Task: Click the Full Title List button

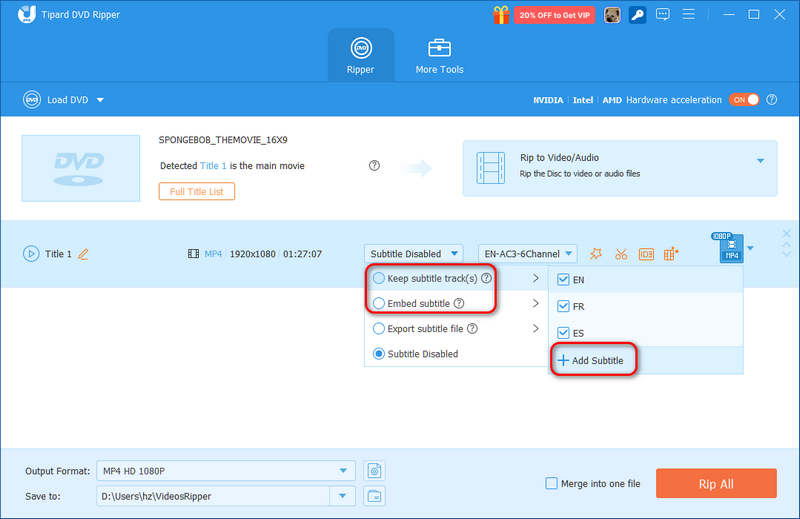Action: tap(196, 191)
